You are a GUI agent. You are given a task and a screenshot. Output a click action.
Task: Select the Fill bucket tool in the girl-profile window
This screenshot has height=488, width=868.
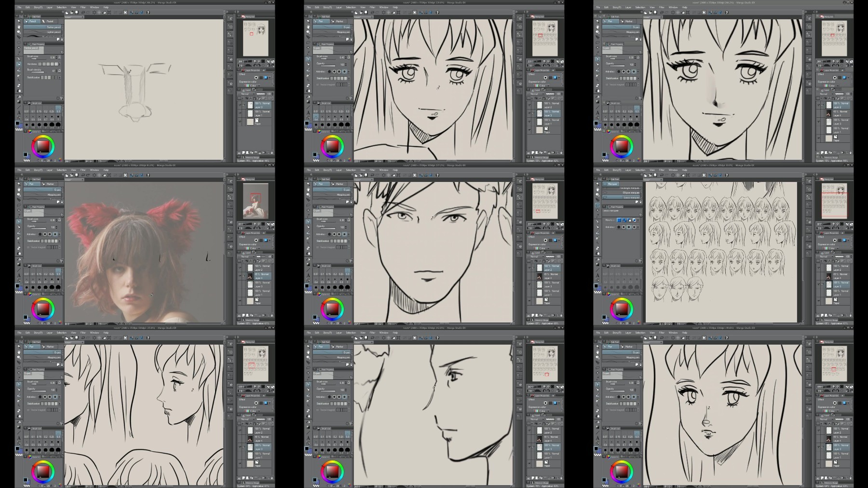point(19,422)
